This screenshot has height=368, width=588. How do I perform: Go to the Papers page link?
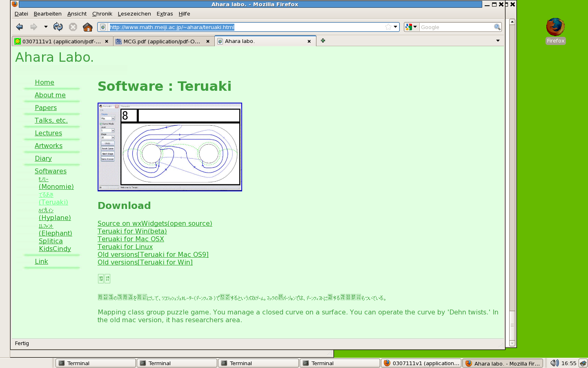pyautogui.click(x=46, y=108)
